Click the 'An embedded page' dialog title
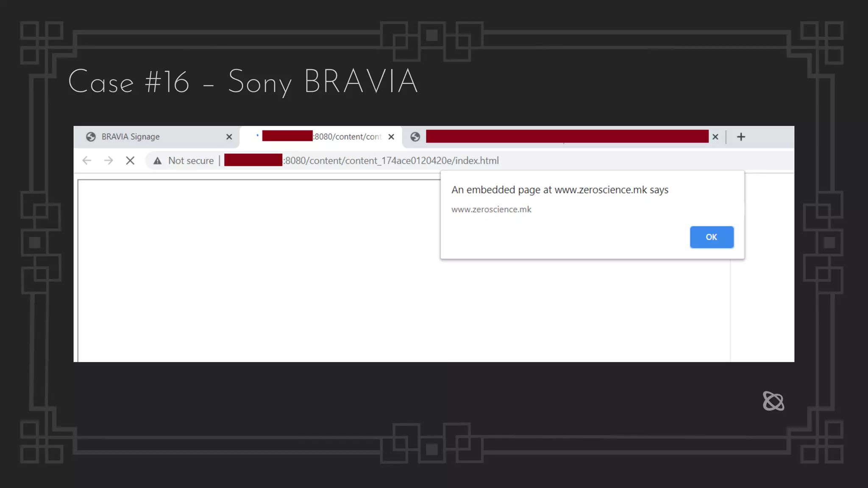868x488 pixels. click(x=560, y=190)
